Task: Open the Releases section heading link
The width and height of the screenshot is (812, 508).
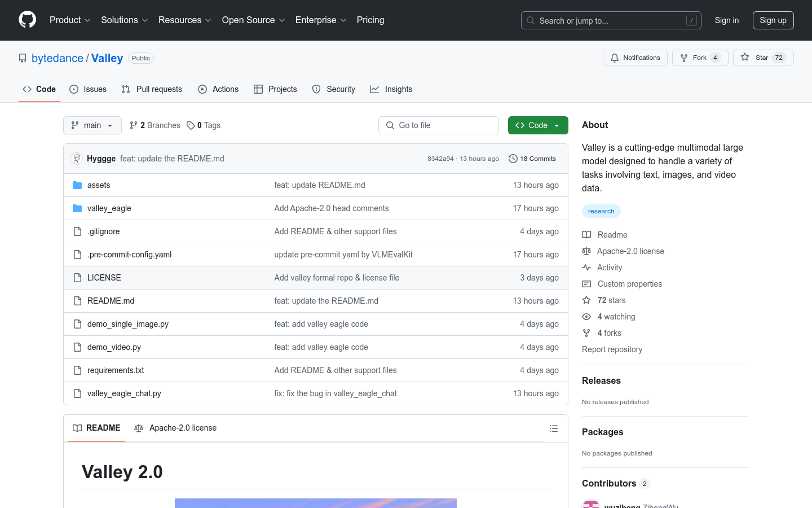Action: [x=601, y=380]
